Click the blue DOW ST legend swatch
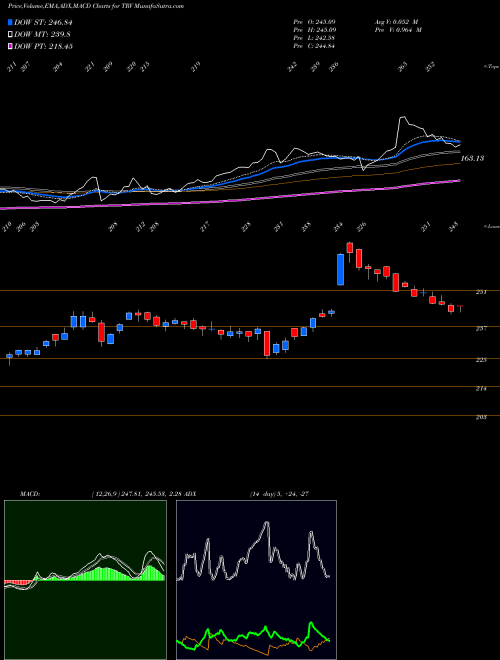 coord(10,22)
